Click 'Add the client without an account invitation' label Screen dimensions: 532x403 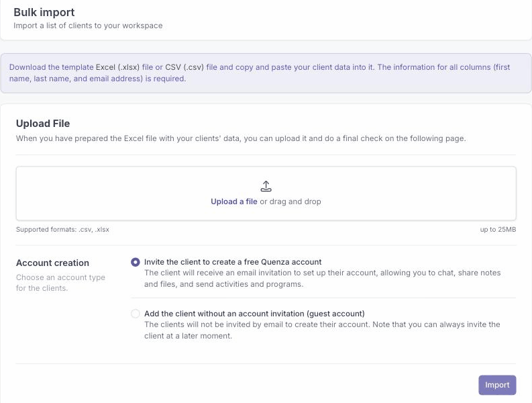(x=254, y=314)
